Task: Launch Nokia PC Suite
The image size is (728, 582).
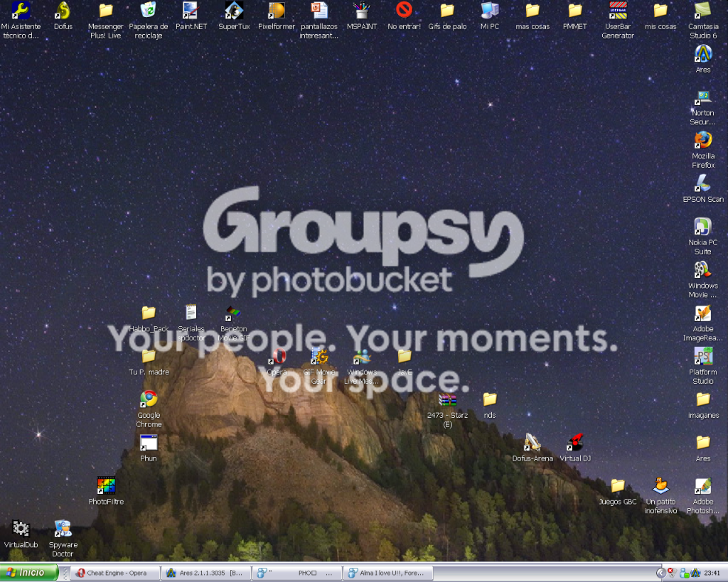Action: point(703,236)
